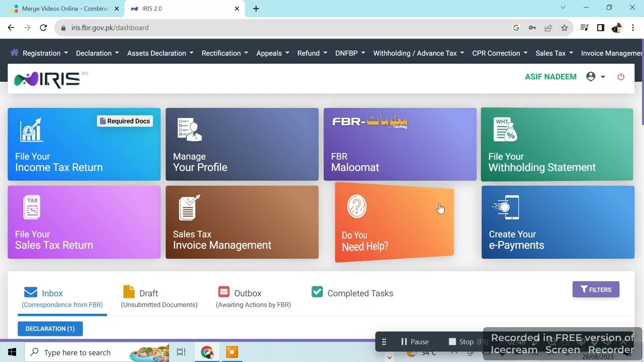Switch to the Outbox tab
644x362 pixels.
253,298
